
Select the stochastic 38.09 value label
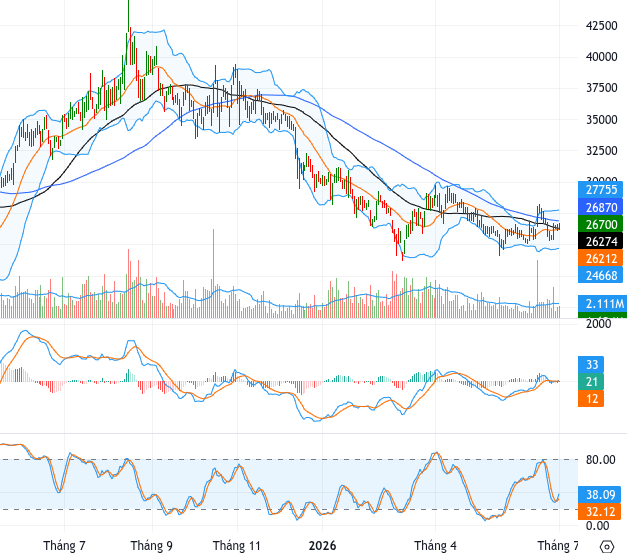(x=599, y=495)
